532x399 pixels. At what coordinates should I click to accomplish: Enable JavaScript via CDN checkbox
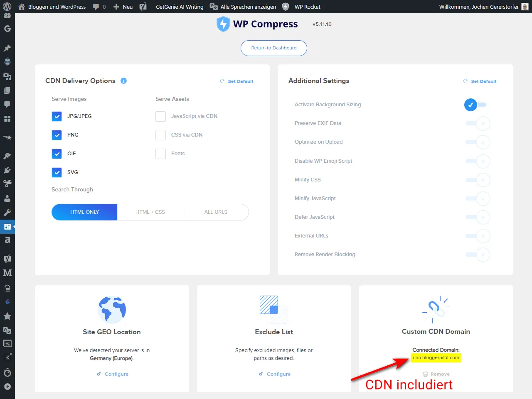pos(160,116)
